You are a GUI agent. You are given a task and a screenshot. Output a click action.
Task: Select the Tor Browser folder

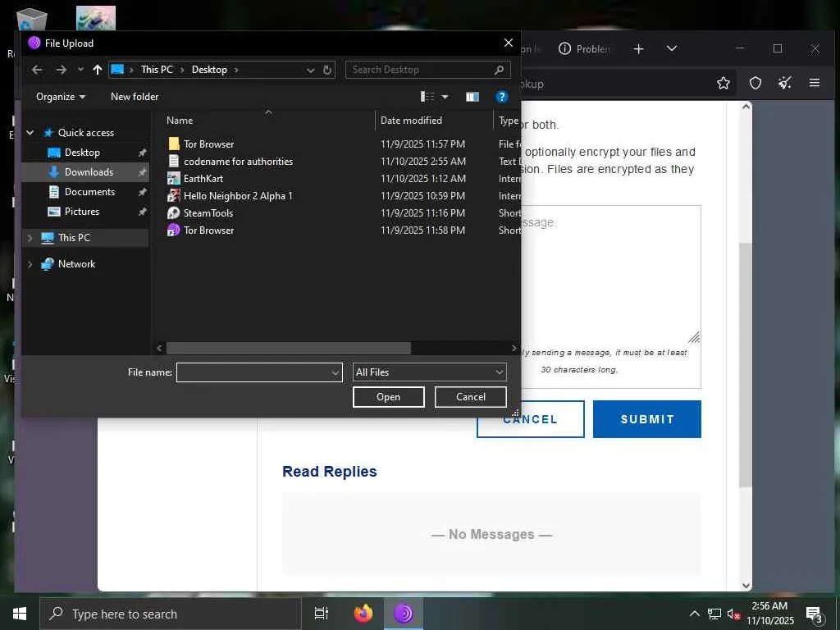tap(208, 144)
